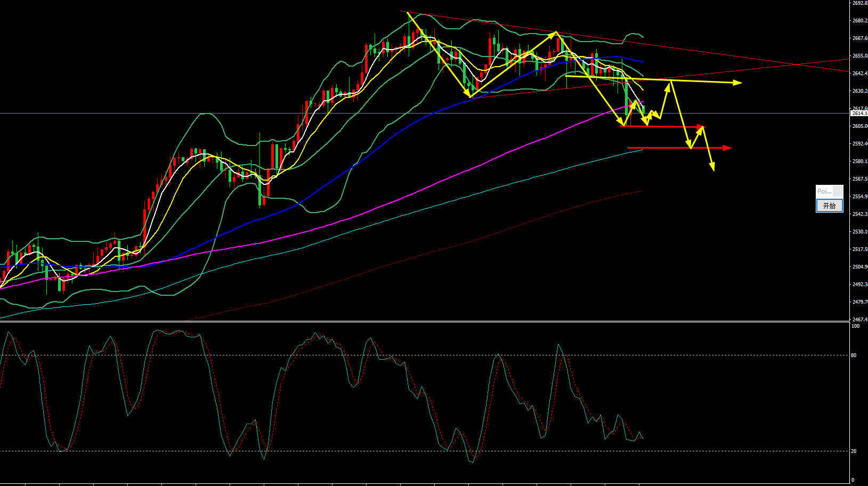Click the 20 level label on oscillator
The image size is (868, 486).
854,451
